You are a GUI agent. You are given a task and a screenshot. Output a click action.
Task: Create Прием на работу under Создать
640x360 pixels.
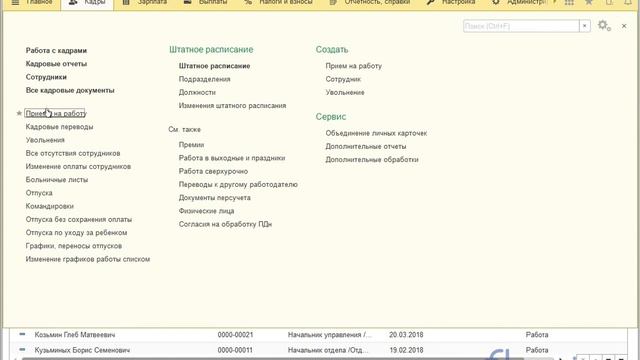click(x=353, y=66)
